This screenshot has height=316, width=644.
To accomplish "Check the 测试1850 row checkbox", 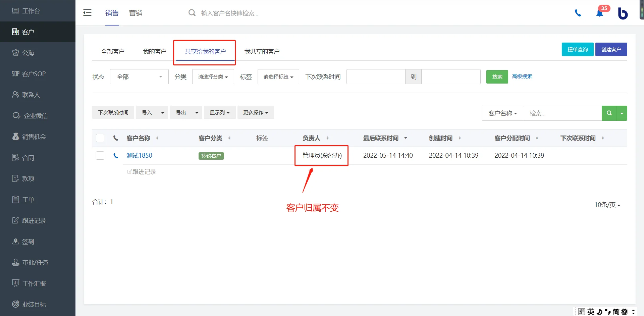I will [x=100, y=155].
